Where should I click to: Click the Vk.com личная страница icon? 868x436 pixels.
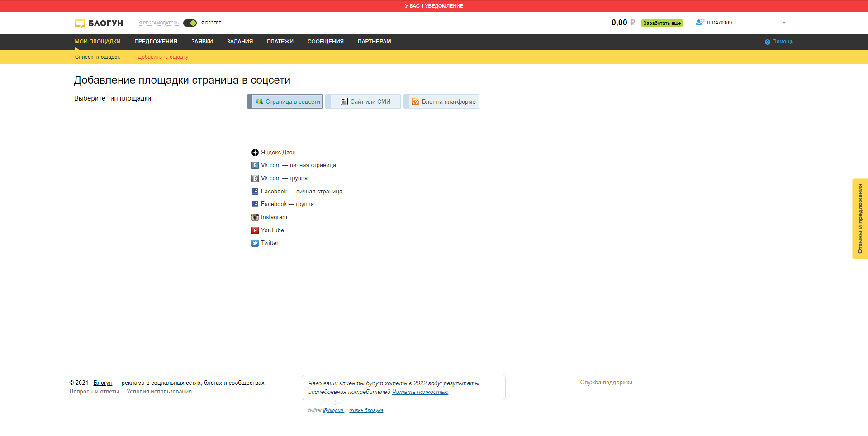[255, 165]
